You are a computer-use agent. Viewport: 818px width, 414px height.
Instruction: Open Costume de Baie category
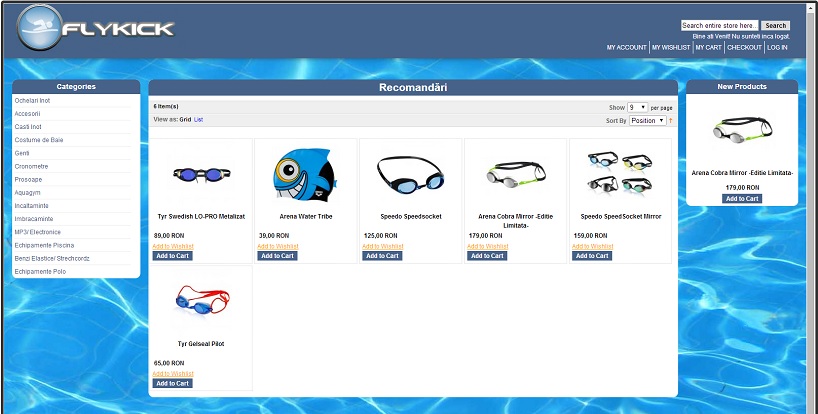click(39, 140)
